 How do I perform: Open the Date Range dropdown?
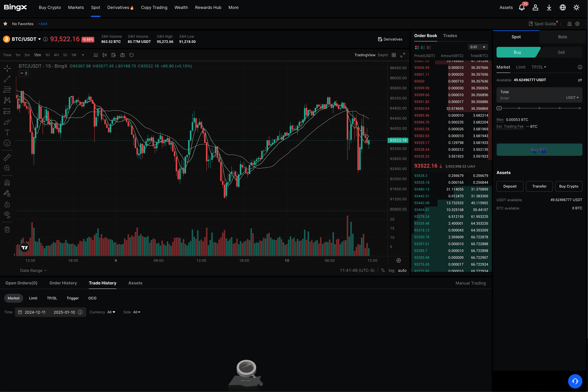pos(33,271)
